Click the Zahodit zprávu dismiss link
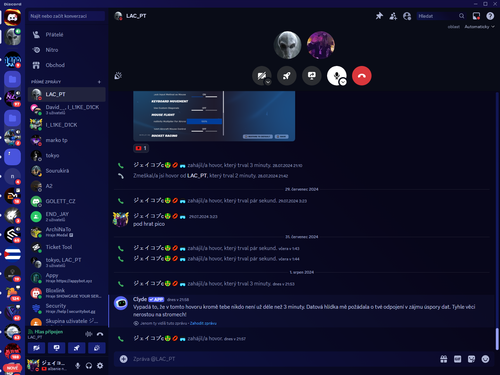 coord(203,323)
